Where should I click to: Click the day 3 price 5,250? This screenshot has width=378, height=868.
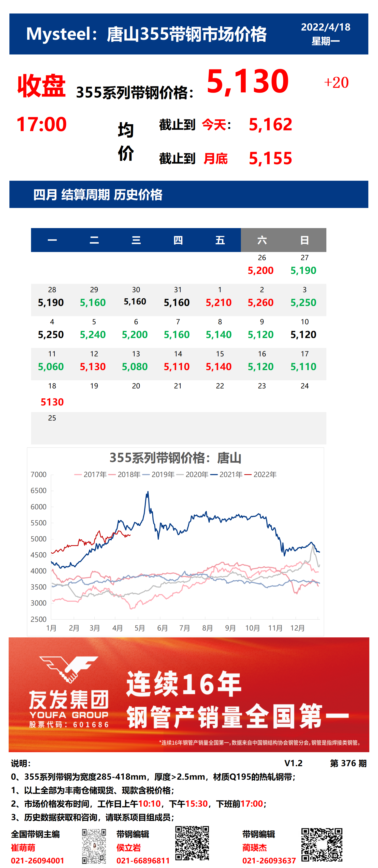tap(303, 302)
